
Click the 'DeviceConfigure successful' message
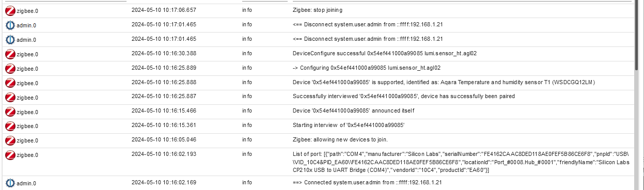click(384, 53)
